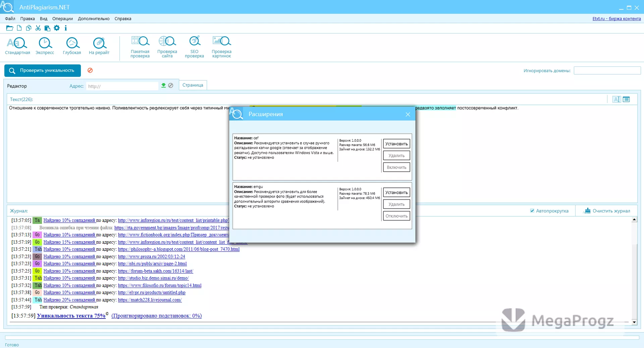
Task: Click the green download page icon
Action: pyautogui.click(x=163, y=85)
